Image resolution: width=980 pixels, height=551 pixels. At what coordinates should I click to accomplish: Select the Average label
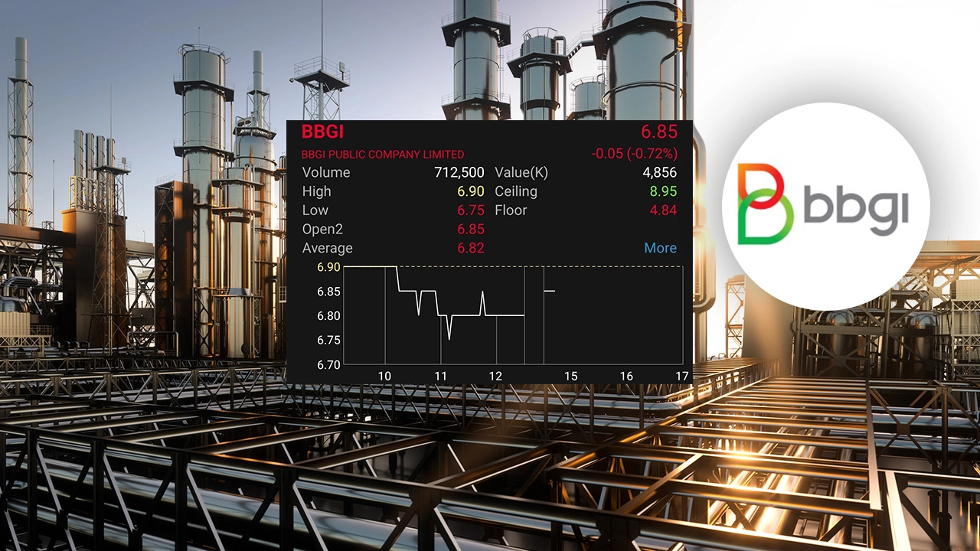pyautogui.click(x=328, y=248)
